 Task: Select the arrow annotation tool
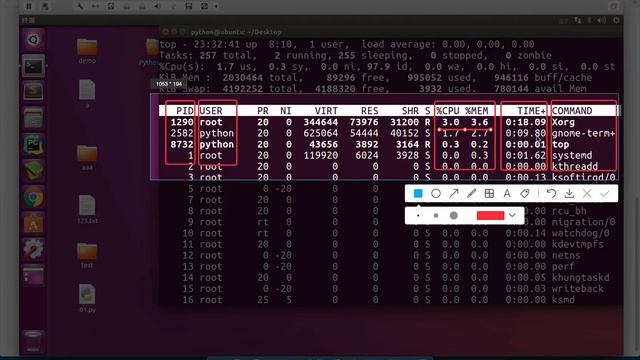point(453,193)
